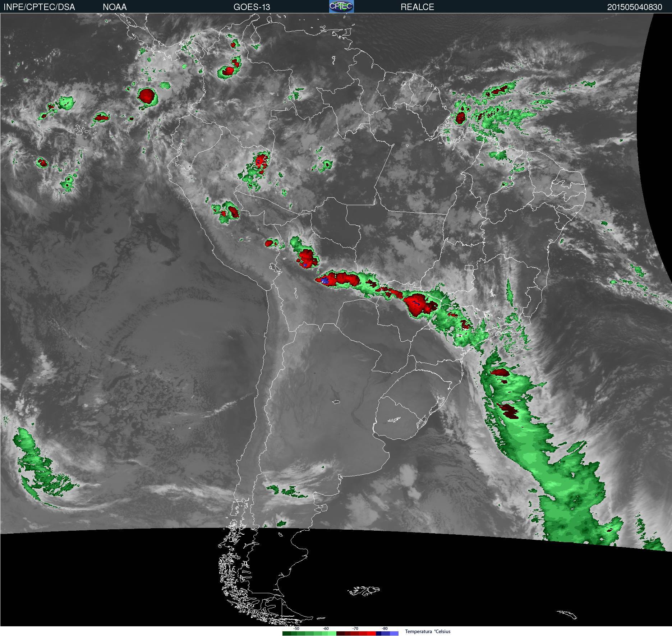This screenshot has height=636, width=672.
Task: Click the -70 value on the legend
Action: coord(355,629)
